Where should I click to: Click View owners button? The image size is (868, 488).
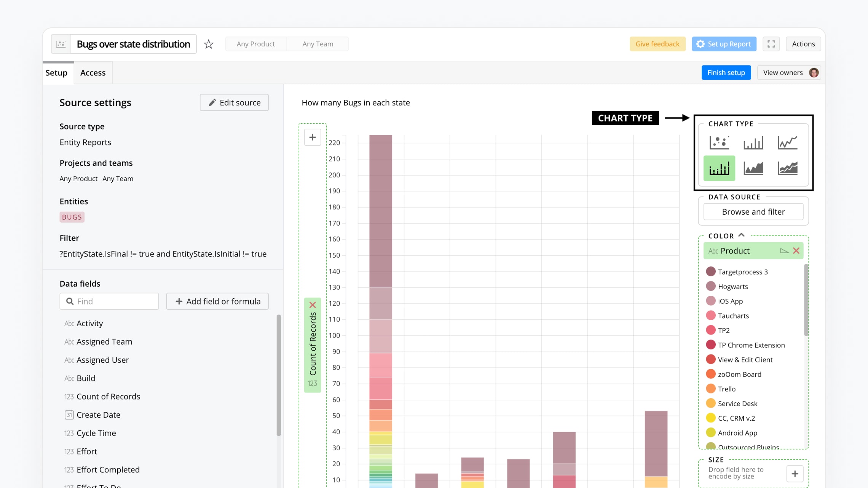click(789, 72)
